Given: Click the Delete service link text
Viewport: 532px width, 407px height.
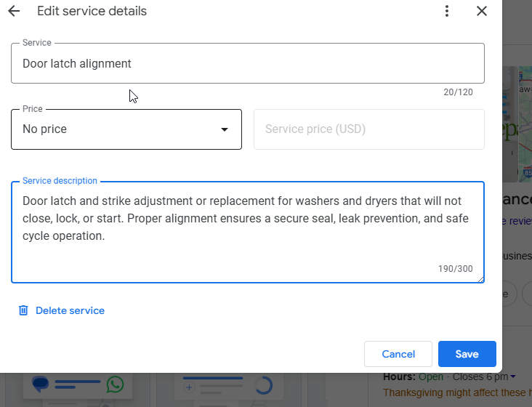Looking at the screenshot, I should [70, 310].
